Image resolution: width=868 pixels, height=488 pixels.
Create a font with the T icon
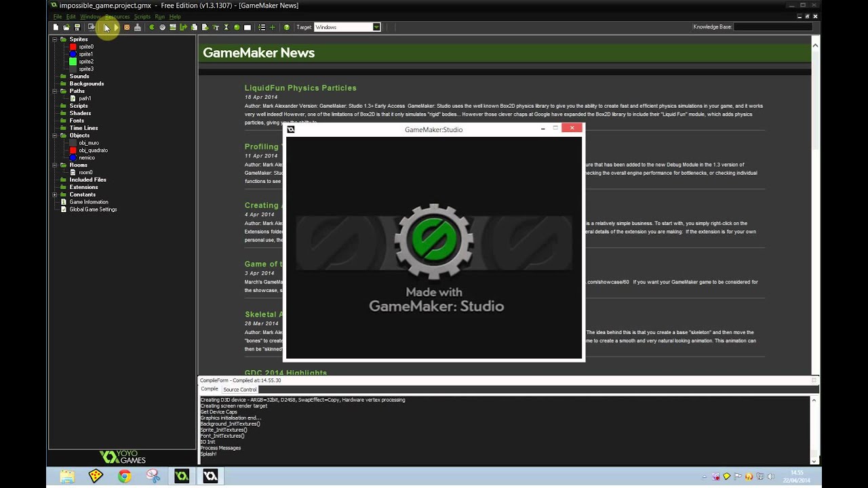click(x=216, y=27)
